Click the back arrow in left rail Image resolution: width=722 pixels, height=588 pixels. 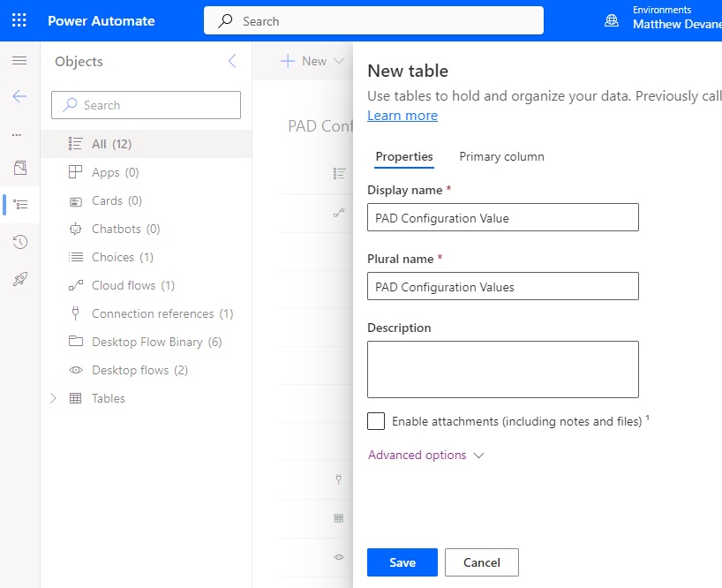[19, 96]
